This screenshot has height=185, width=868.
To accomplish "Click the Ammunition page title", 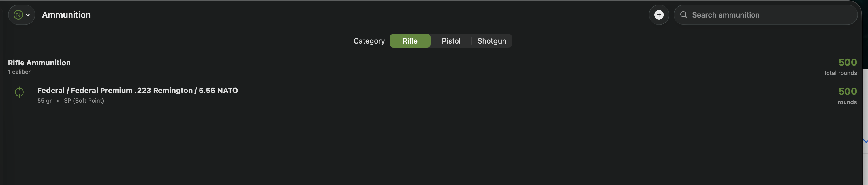I will click(x=66, y=14).
